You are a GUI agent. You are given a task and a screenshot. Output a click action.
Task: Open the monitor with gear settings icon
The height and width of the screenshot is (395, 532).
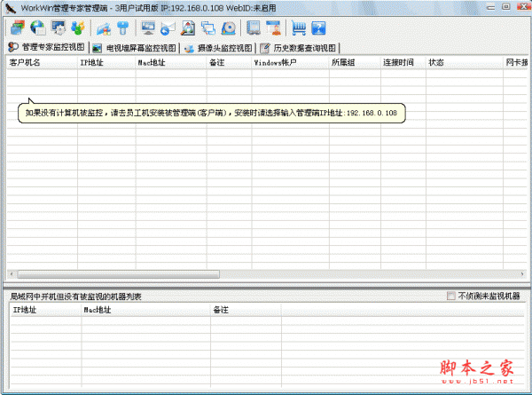click(59, 28)
